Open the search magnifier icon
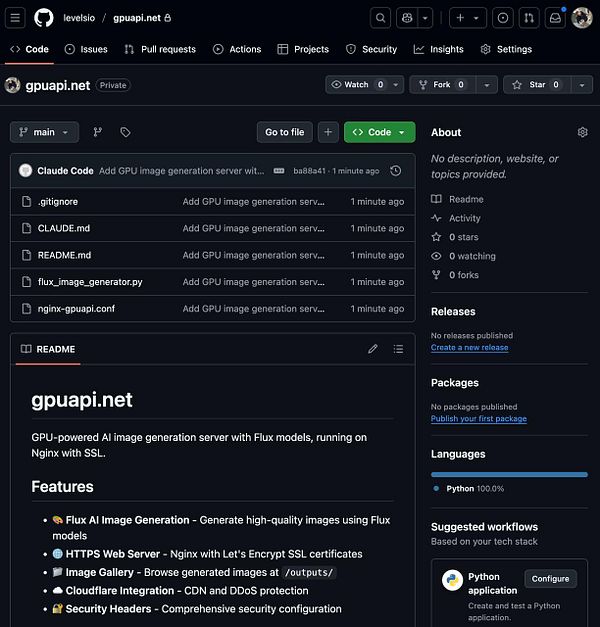This screenshot has width=600, height=627. (x=380, y=18)
